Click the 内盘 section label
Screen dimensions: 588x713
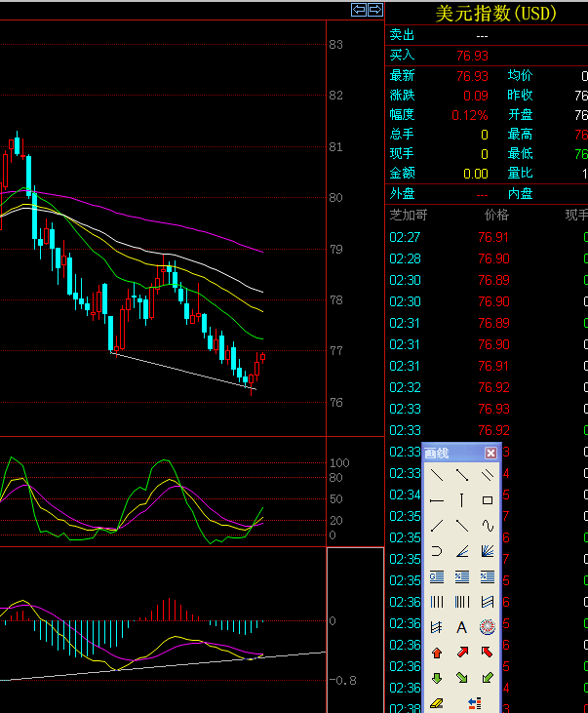click(520, 193)
